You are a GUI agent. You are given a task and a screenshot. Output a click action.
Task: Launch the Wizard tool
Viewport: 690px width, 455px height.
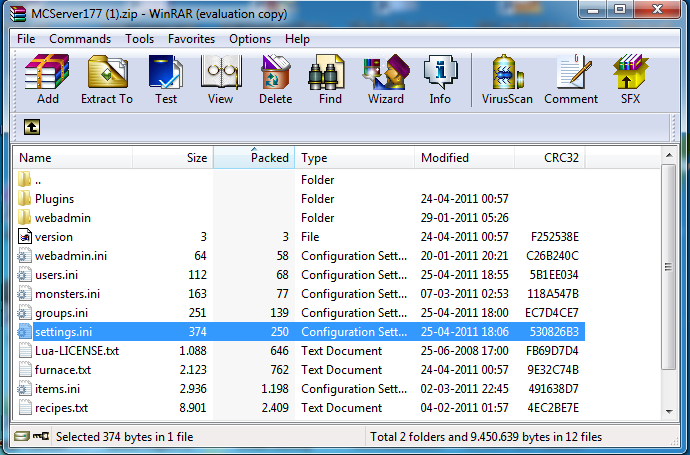pos(385,79)
